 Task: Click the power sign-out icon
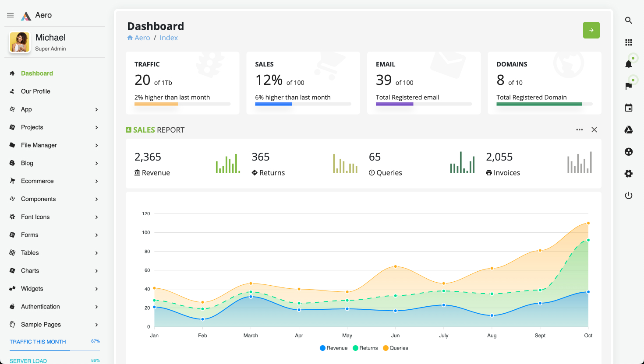(x=628, y=196)
